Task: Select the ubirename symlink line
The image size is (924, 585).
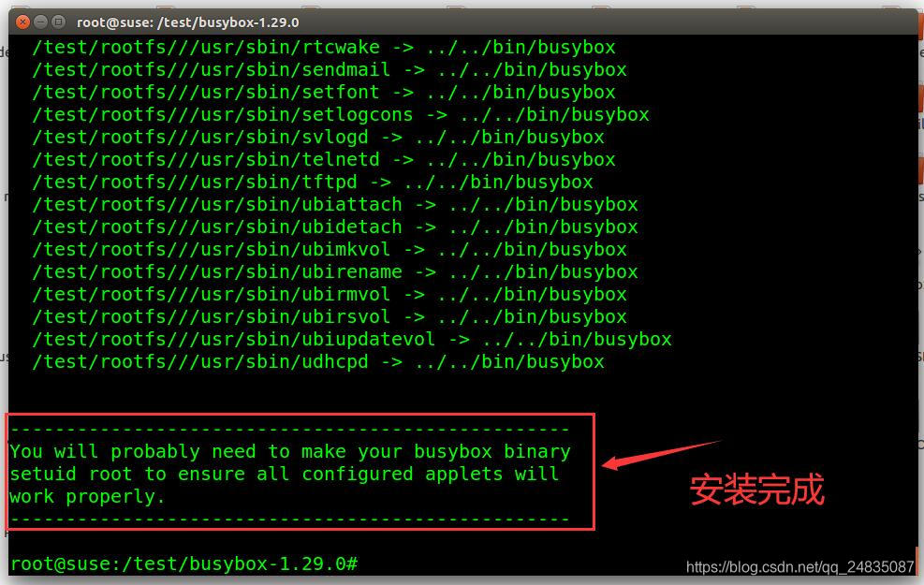Action: point(335,271)
